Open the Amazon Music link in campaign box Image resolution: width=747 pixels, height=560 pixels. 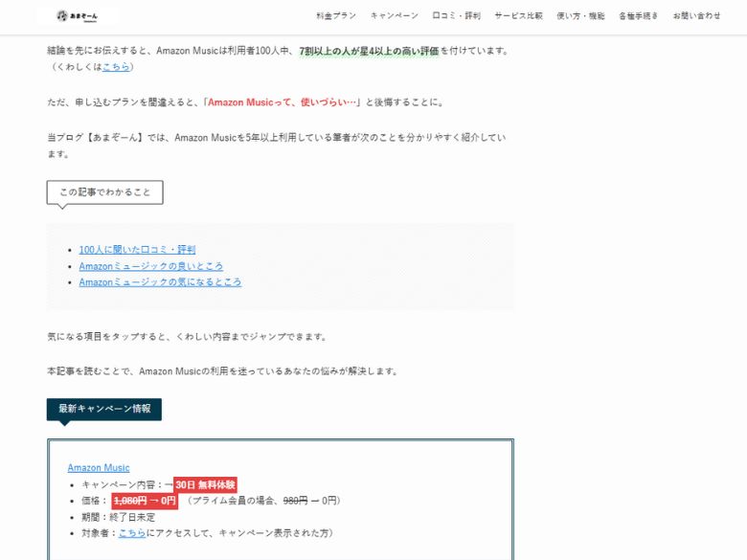[x=99, y=467]
